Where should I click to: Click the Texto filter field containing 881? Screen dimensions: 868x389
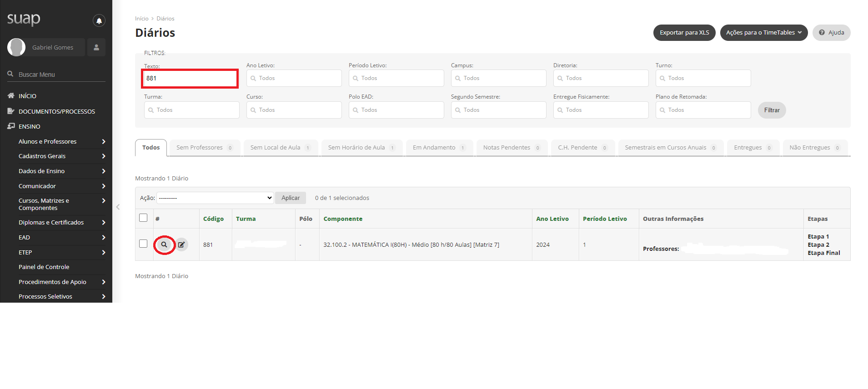190,78
